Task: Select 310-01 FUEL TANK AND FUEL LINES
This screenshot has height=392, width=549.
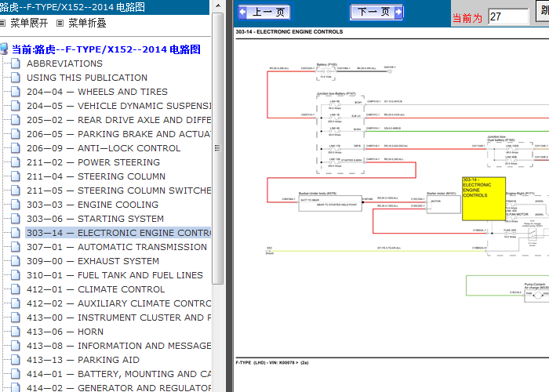Action: (x=115, y=275)
